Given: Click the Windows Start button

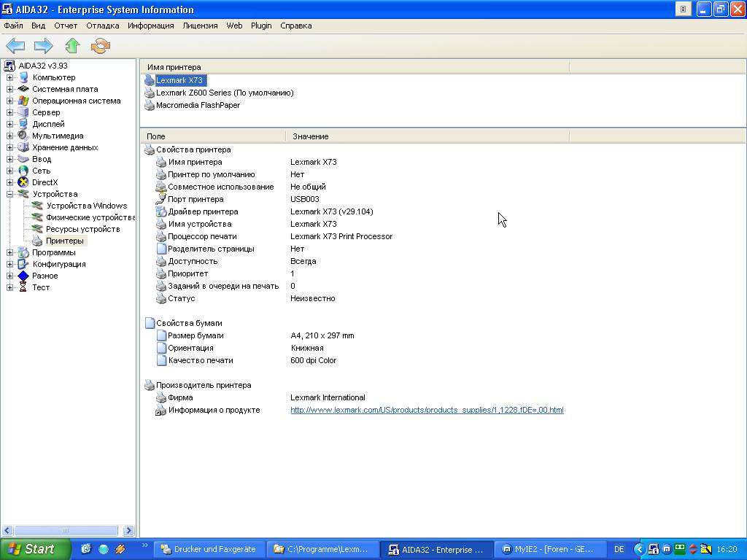Looking at the screenshot, I should pos(35,549).
